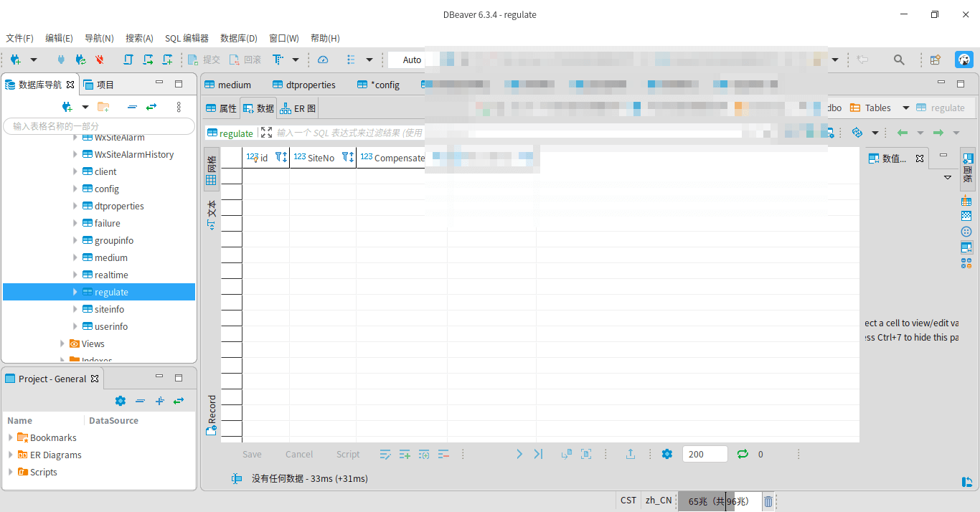Collapse all nodes in database navigator toolbar
This screenshot has height=512, width=980.
pos(132,107)
